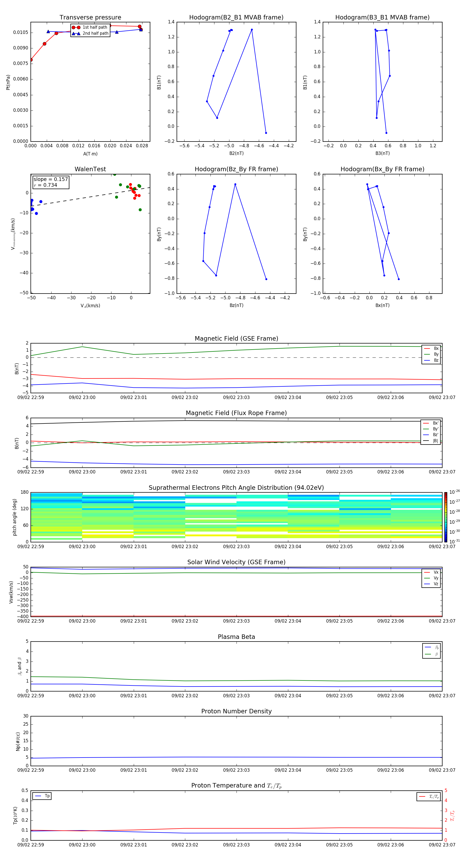This screenshot has height=868, width=473.
Task: Click 09/02 22:59 tick under proton temperature
Action: click(31, 845)
